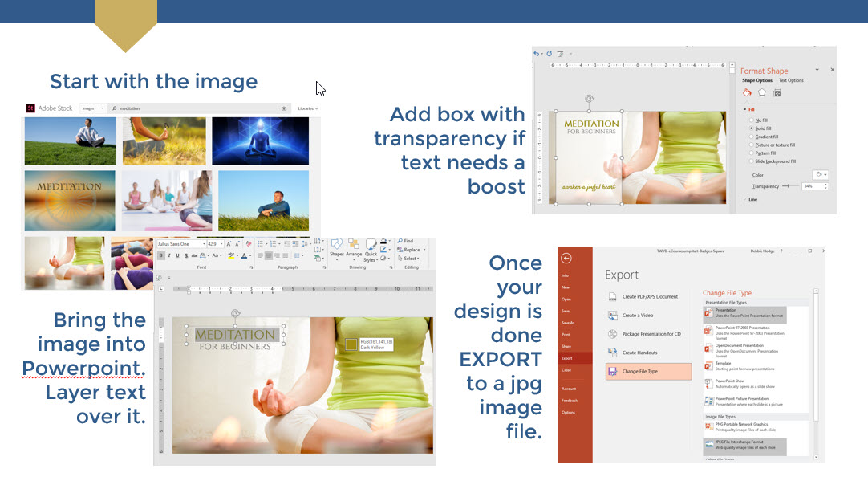Clear all formatting eraser icon
The image size is (868, 485).
(x=249, y=244)
